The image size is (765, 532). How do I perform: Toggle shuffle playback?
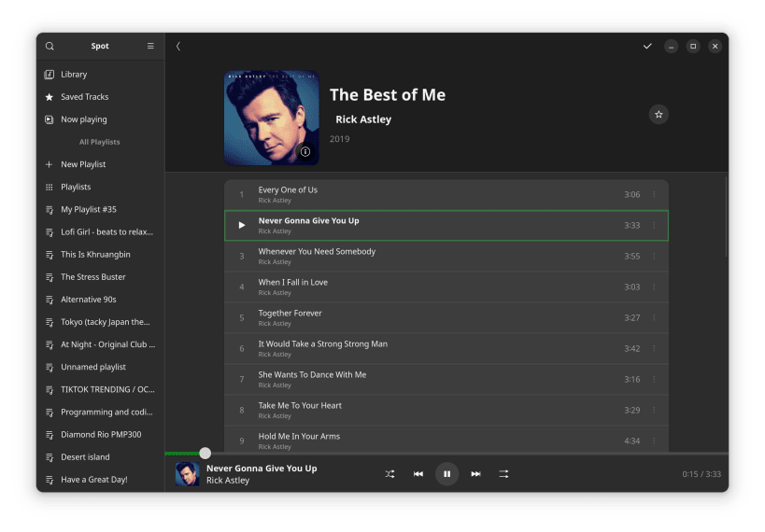coord(390,473)
